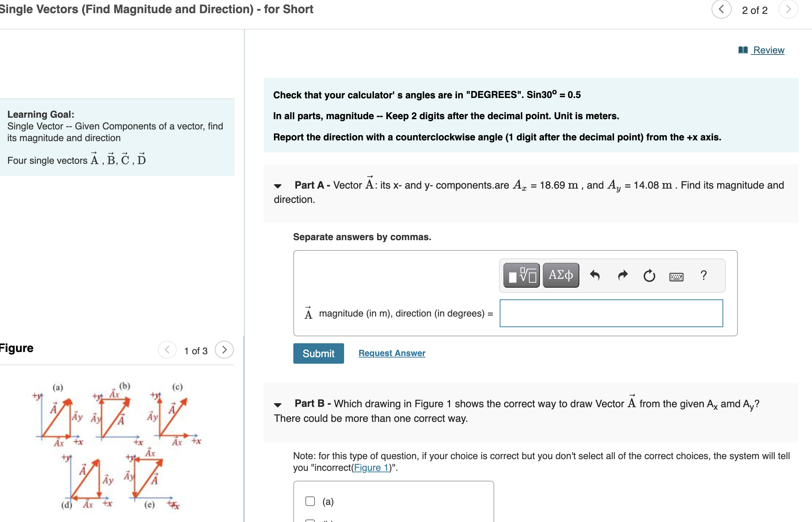
Task: Submit the Part A answer
Action: (318, 353)
